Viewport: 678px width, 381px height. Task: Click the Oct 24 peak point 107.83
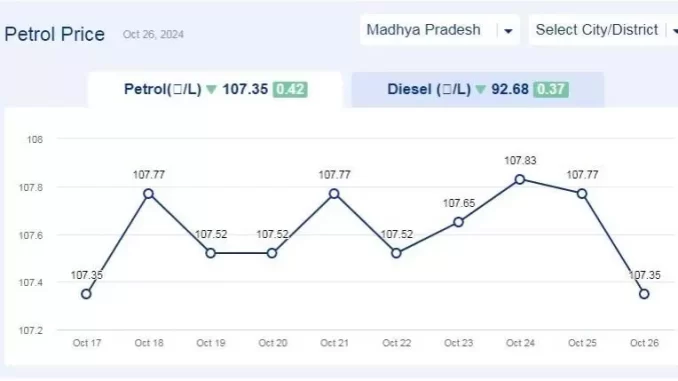click(x=520, y=179)
